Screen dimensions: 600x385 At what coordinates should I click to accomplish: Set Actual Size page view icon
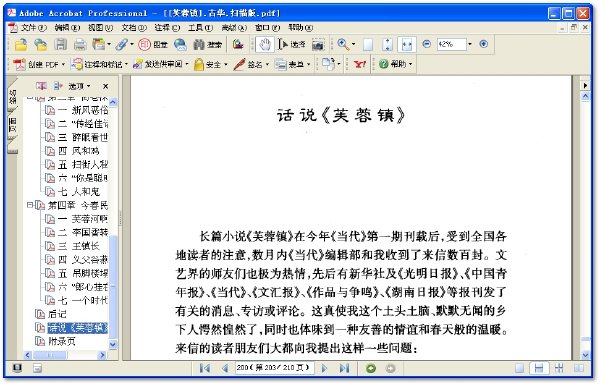click(368, 45)
